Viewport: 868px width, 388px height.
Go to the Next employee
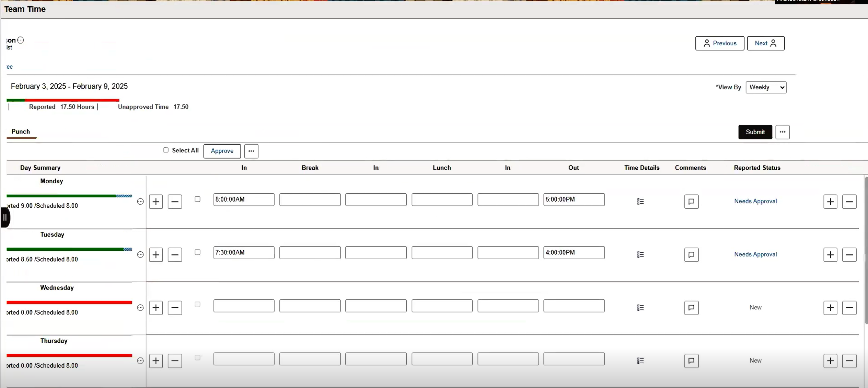[765, 43]
